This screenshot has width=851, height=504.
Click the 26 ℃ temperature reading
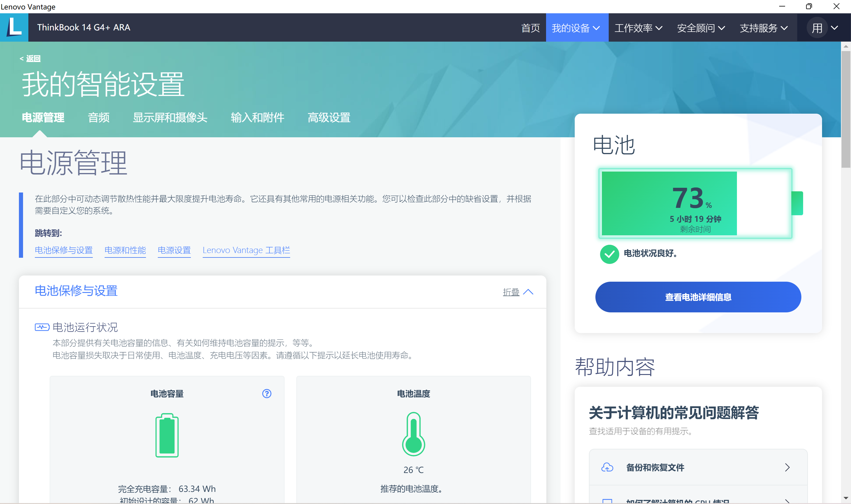pos(414,470)
